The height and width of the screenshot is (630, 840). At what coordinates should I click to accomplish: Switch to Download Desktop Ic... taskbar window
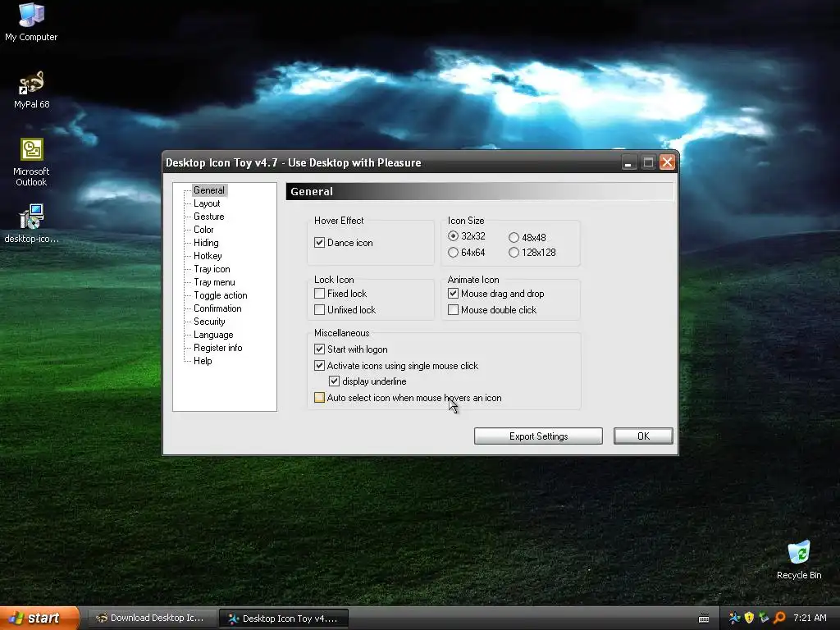(151, 618)
